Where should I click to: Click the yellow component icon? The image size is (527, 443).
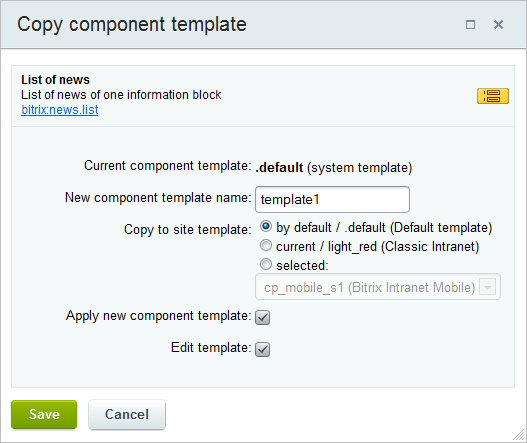(x=493, y=96)
